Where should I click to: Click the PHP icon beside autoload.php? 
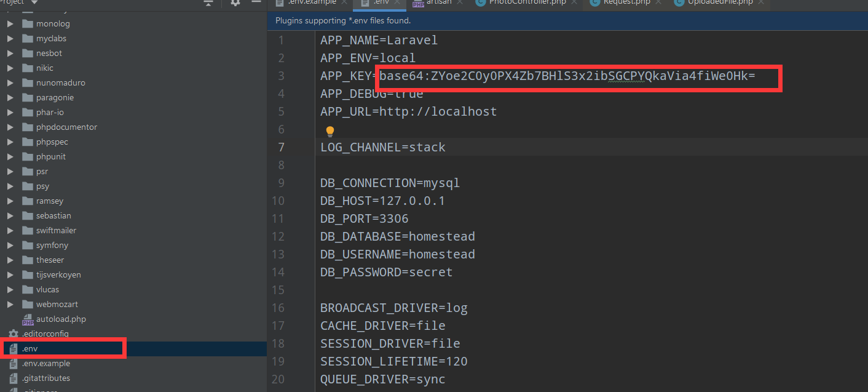(28, 319)
